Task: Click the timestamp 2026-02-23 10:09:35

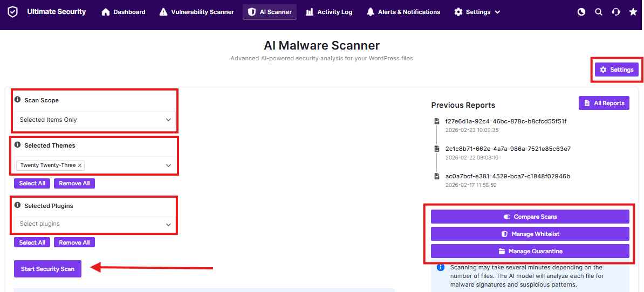Action: coord(472,130)
